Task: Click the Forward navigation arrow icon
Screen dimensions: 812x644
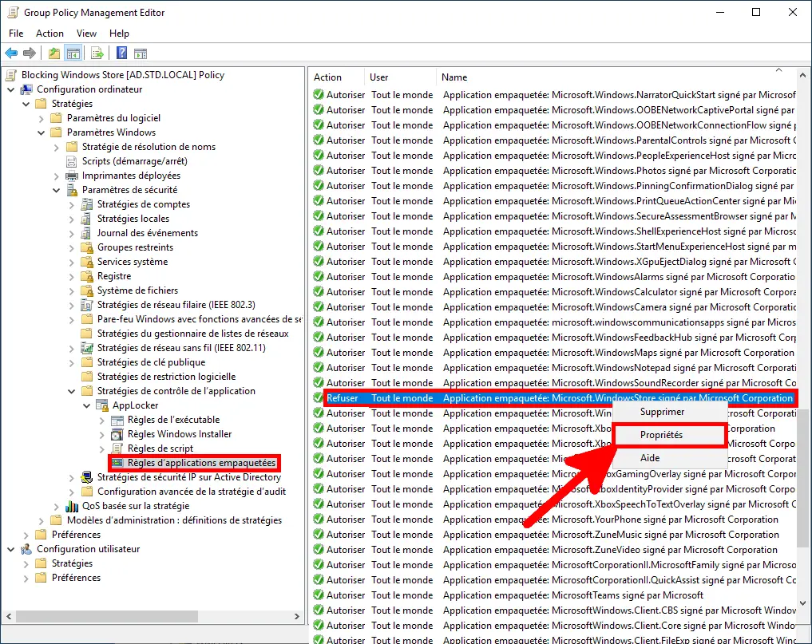Action: click(30, 53)
